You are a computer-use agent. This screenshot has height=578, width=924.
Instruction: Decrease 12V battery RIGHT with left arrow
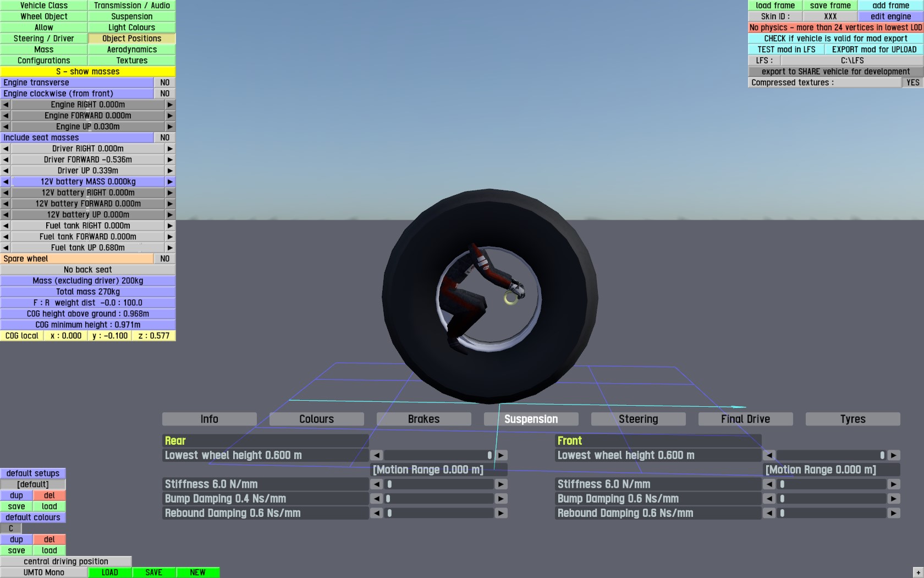[5, 193]
